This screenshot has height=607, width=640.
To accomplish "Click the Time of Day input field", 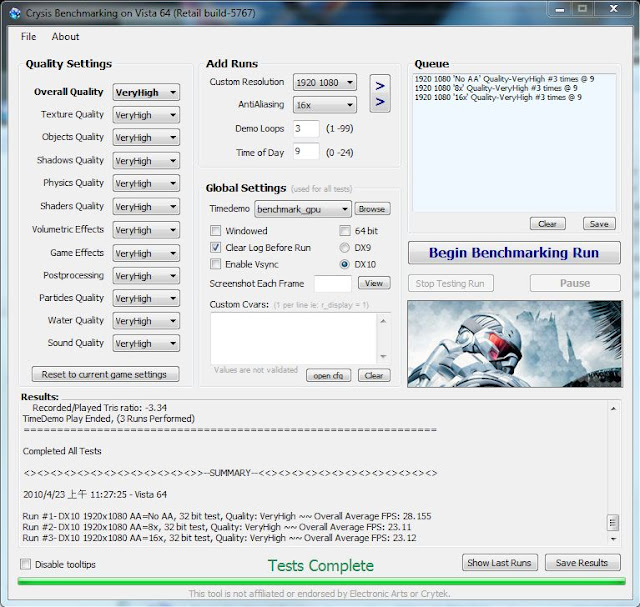I will [306, 151].
